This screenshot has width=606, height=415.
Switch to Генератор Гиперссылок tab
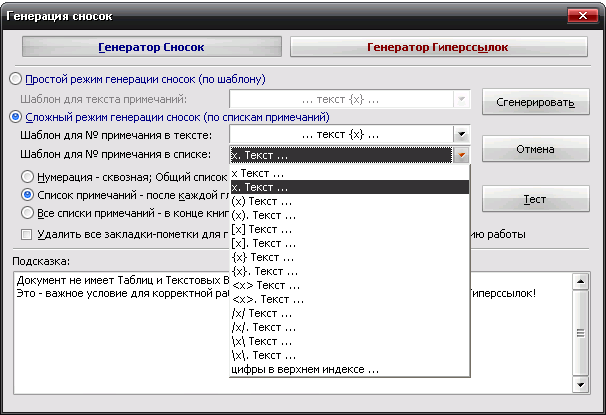point(438,47)
